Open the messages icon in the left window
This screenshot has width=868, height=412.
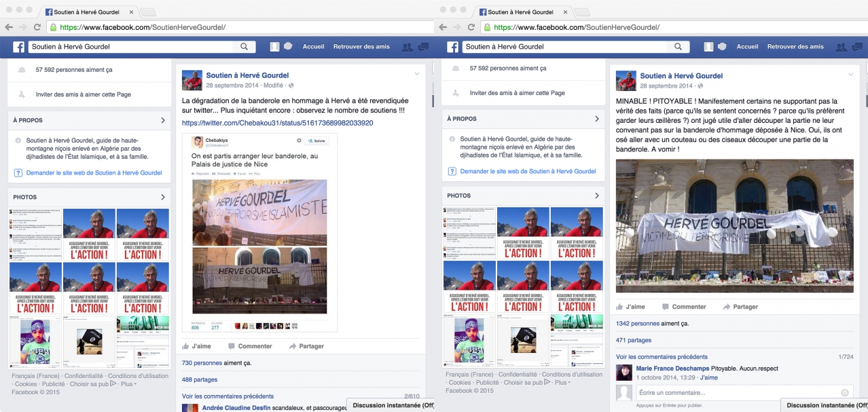pos(423,47)
